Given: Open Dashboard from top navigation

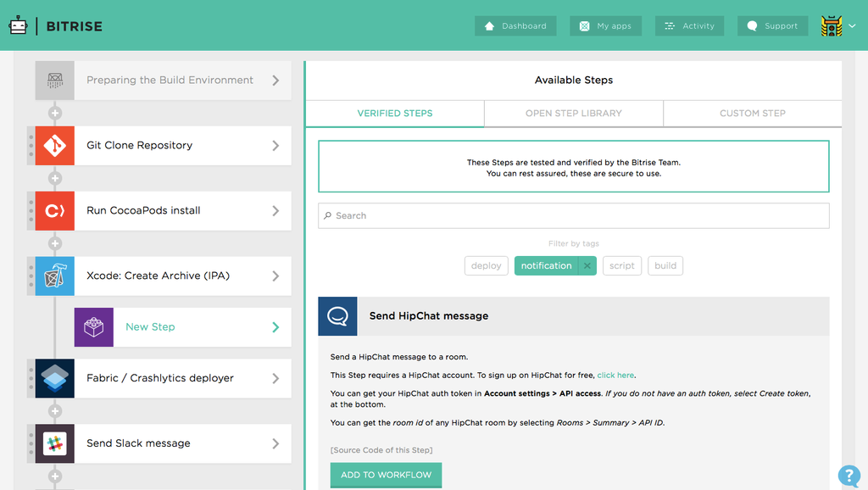Looking at the screenshot, I should click(x=515, y=26).
